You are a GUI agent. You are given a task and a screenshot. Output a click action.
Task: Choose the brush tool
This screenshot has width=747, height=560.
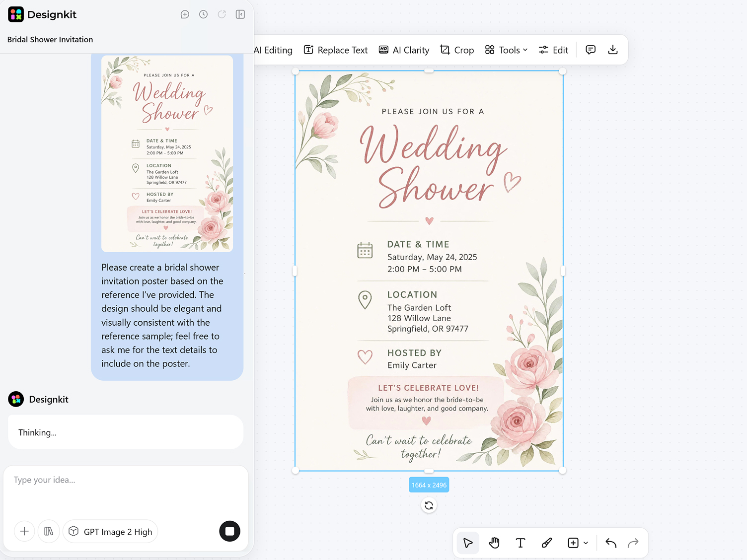547,543
